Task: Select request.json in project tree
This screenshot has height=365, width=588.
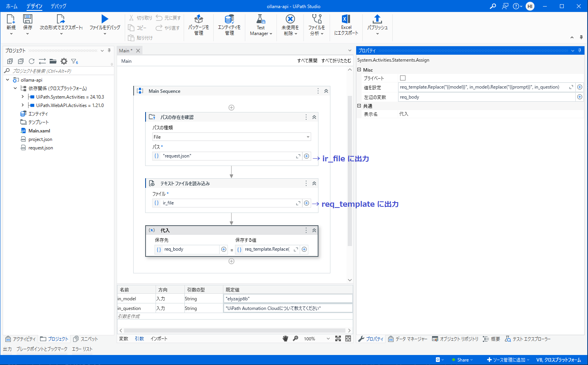Action: 40,147
